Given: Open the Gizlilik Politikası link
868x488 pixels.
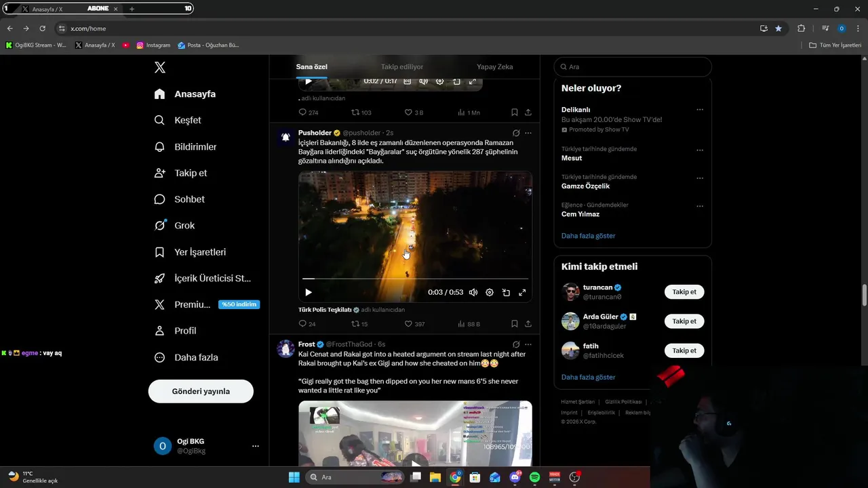Looking at the screenshot, I should pos(624,402).
